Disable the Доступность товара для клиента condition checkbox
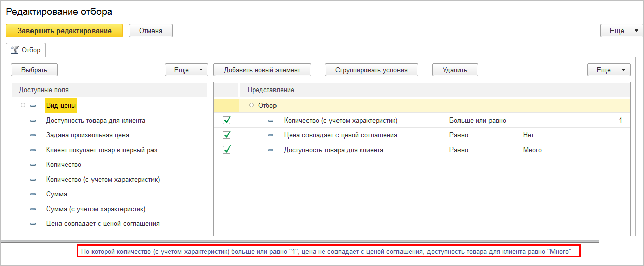Screen dimensions: 644x266 (x=227, y=150)
